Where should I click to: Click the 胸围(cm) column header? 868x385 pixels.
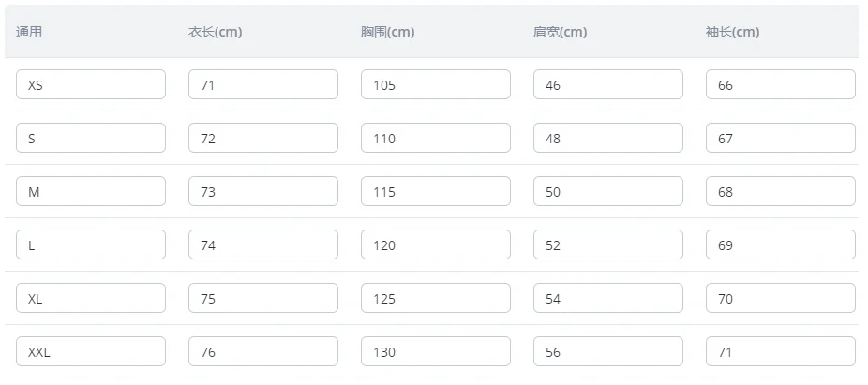coord(387,32)
